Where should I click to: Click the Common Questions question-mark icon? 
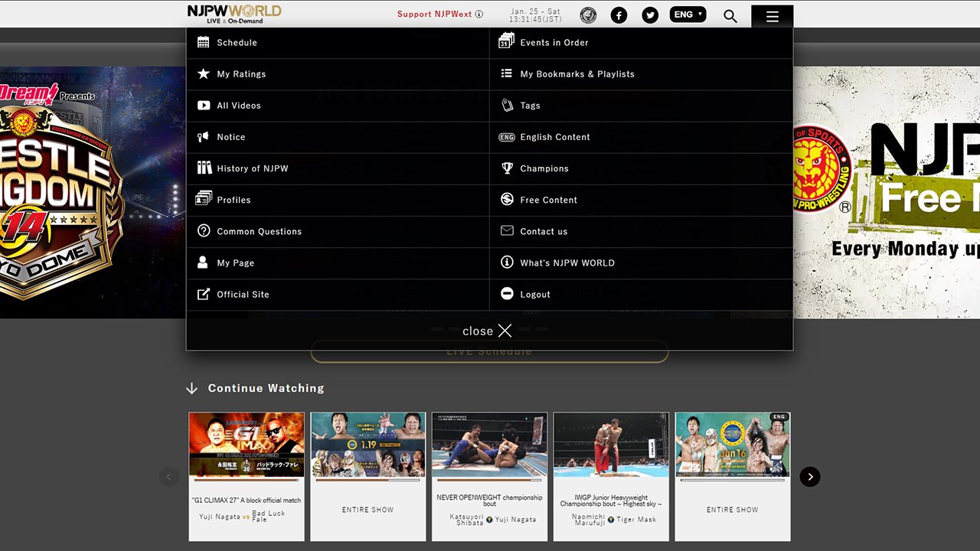[203, 230]
